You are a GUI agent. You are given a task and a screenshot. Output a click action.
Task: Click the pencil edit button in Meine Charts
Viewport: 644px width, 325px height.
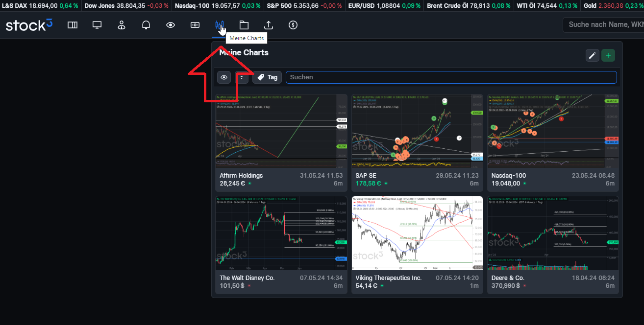(593, 55)
